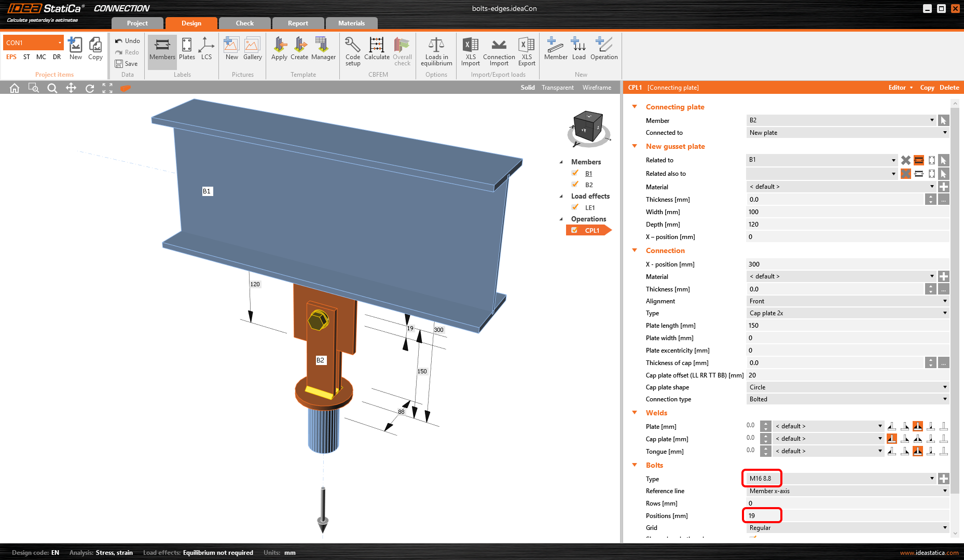964x560 pixels.
Task: Switch to the Check tab
Action: pyautogui.click(x=244, y=23)
